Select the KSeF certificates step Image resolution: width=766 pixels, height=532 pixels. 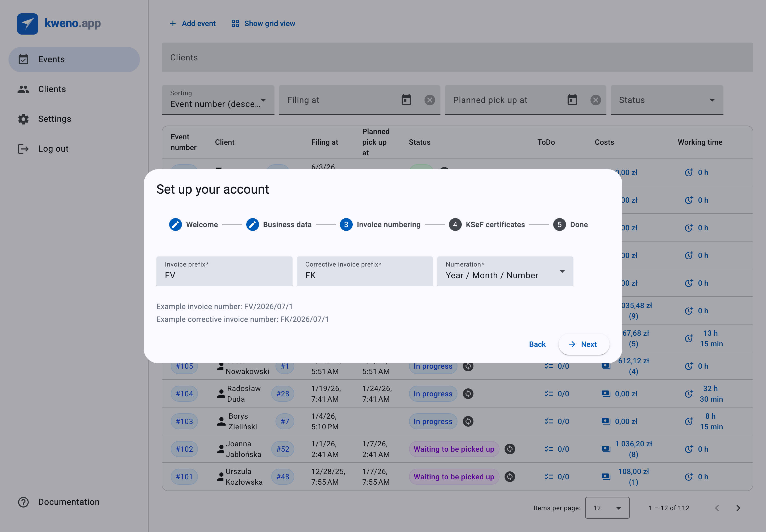pyautogui.click(x=487, y=225)
